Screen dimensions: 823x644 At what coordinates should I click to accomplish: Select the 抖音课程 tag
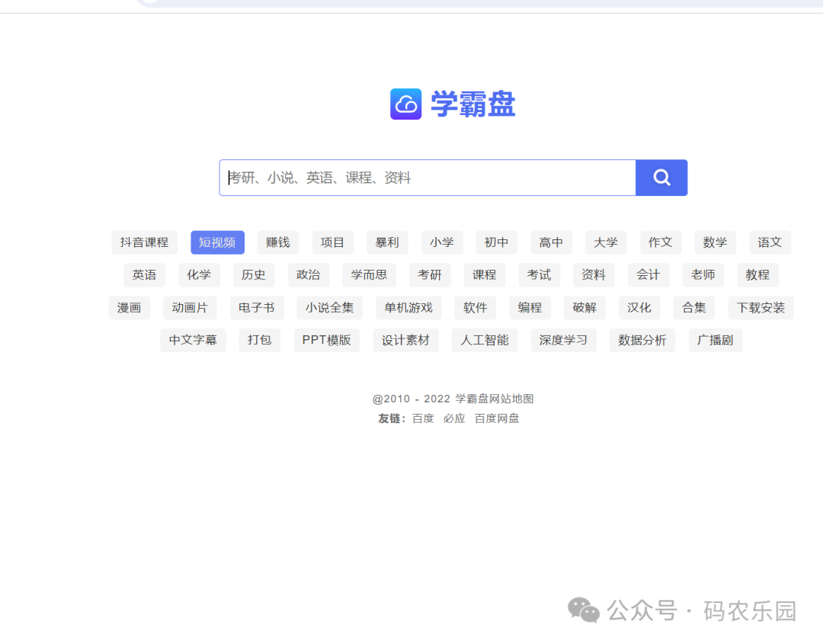click(x=144, y=242)
